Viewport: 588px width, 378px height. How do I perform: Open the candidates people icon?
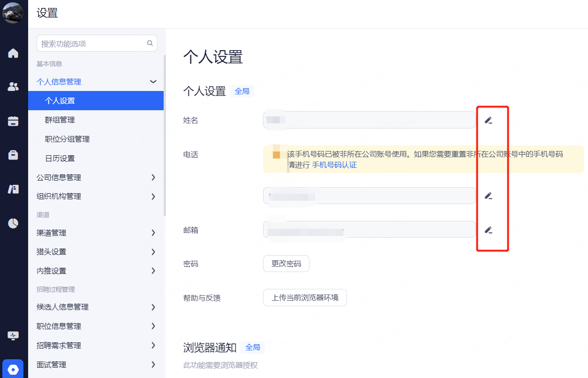tap(13, 87)
